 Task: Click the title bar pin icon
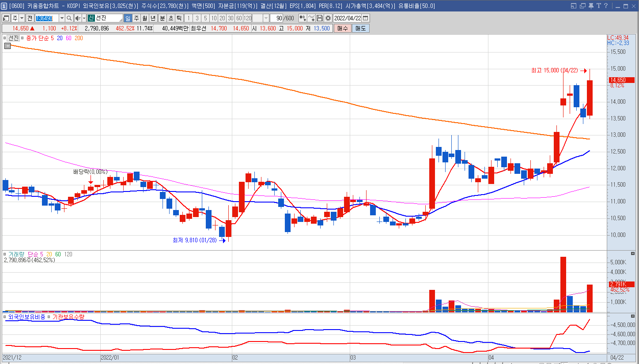591,6
